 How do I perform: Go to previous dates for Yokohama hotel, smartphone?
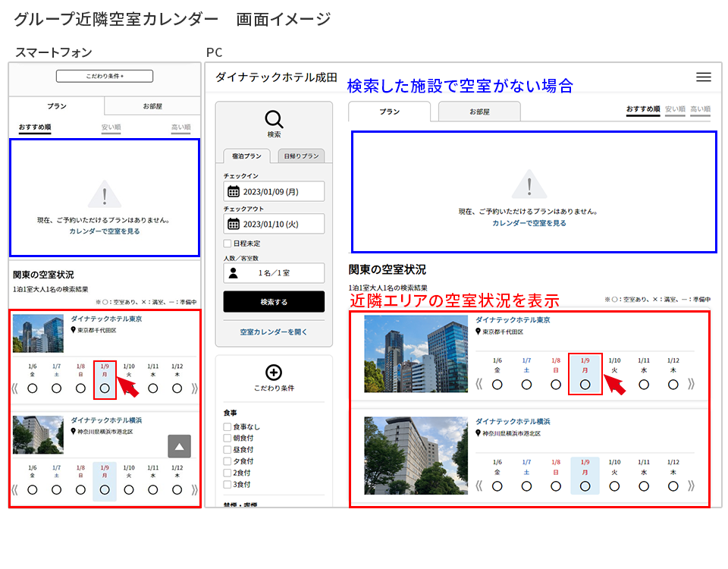click(x=14, y=489)
